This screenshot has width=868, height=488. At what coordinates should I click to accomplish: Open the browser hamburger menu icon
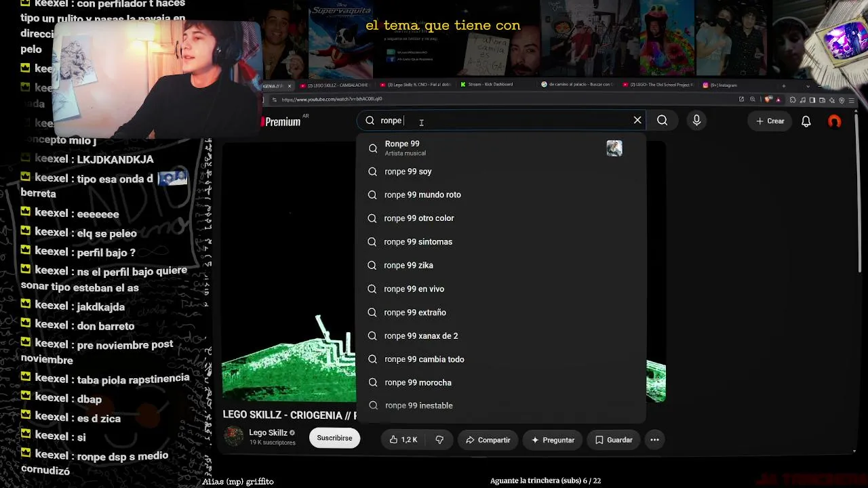(x=852, y=100)
